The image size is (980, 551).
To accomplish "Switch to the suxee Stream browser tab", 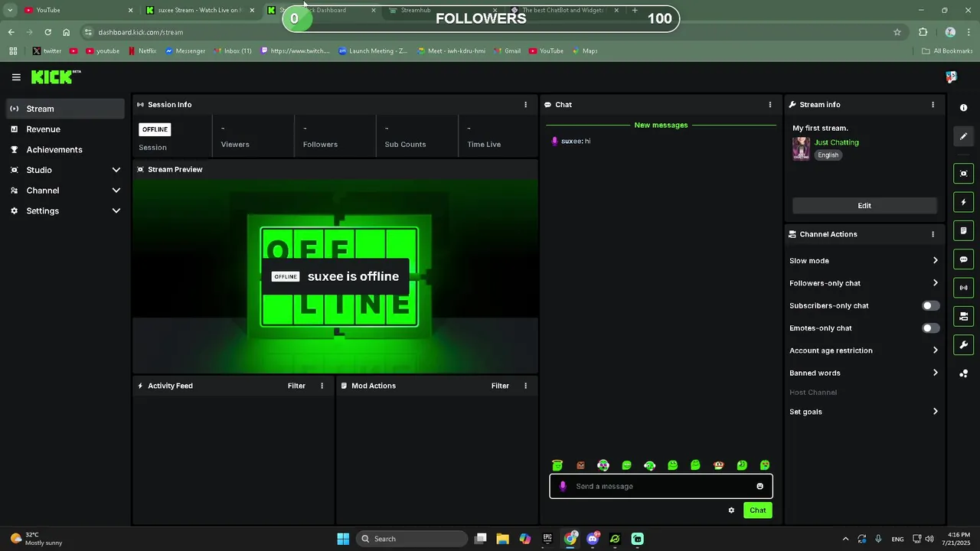I will tap(199, 10).
